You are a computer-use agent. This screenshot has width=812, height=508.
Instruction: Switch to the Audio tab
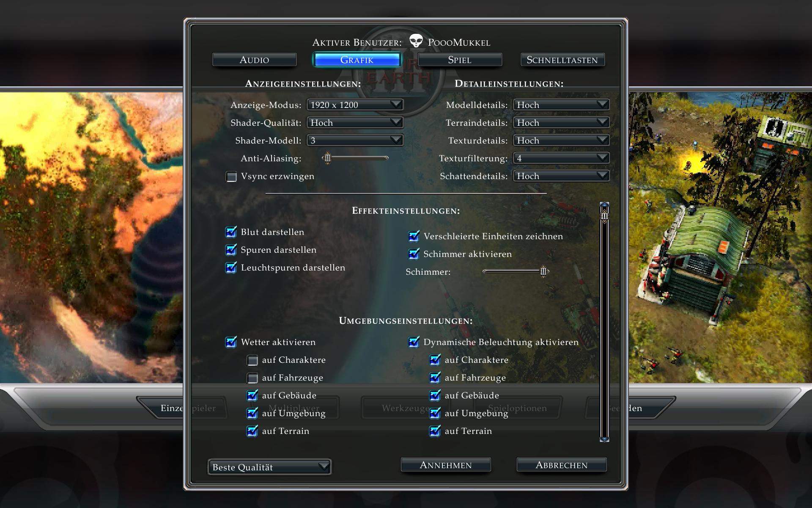tap(254, 60)
